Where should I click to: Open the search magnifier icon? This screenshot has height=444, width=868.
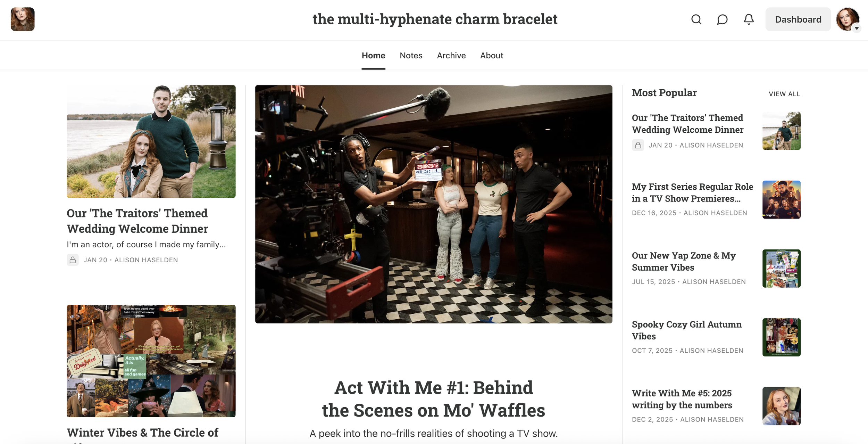[x=696, y=19]
